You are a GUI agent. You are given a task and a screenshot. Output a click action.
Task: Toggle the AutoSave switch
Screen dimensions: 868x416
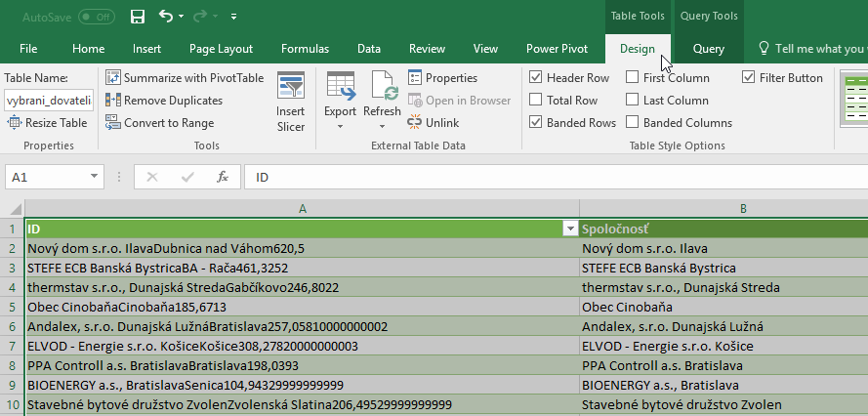[97, 18]
